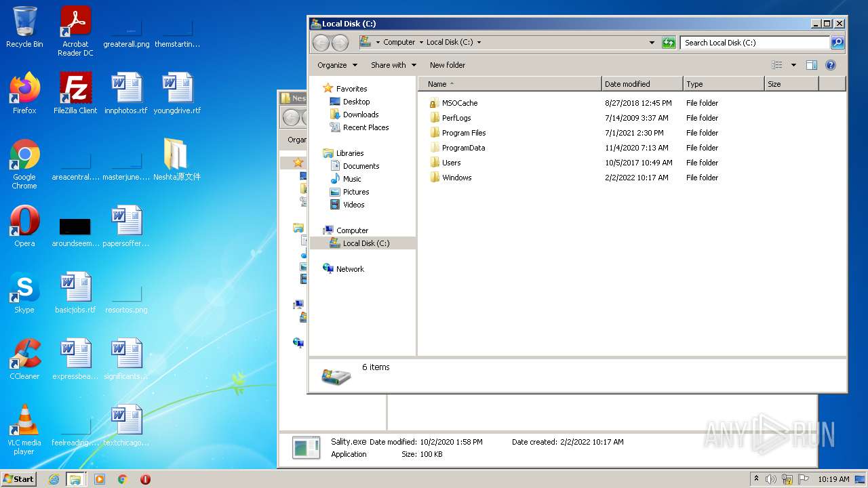868x488 pixels.
Task: Open Explorer help icon
Action: click(831, 65)
